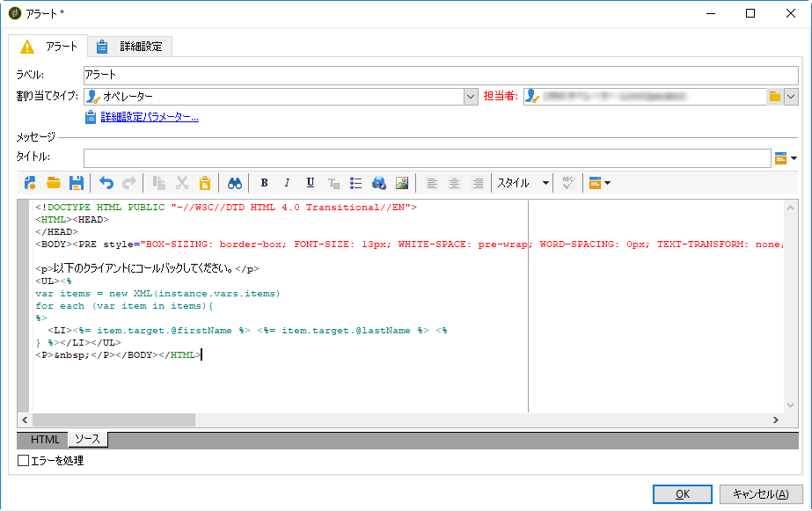Click the キャンセル button
The width and height of the screenshot is (812, 511).
[761, 494]
